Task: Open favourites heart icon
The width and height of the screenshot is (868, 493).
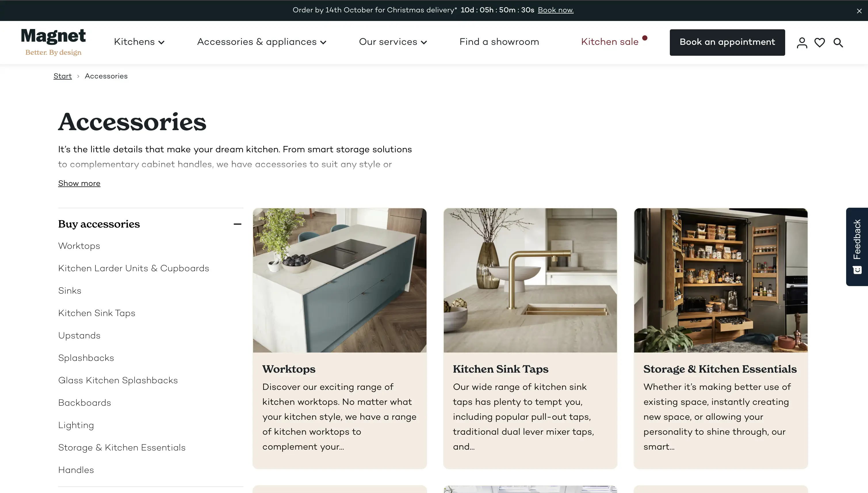Action: click(x=819, y=43)
